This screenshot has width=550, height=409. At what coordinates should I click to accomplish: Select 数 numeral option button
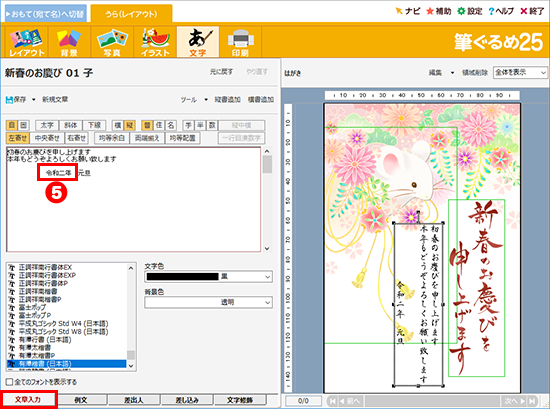pyautogui.click(x=212, y=125)
